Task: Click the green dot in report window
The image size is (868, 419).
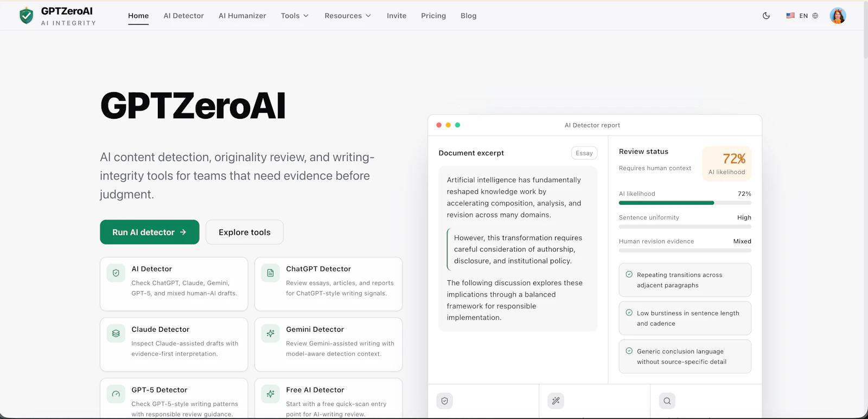Action: [x=457, y=125]
